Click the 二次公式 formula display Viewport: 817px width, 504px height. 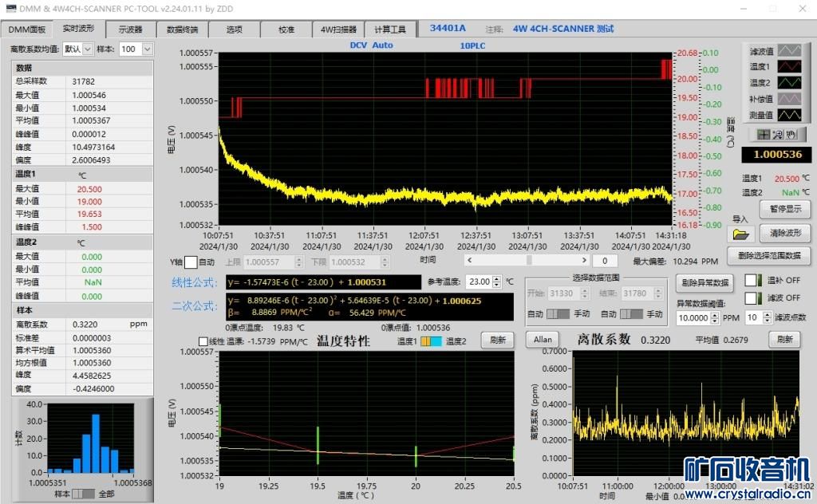click(x=370, y=307)
